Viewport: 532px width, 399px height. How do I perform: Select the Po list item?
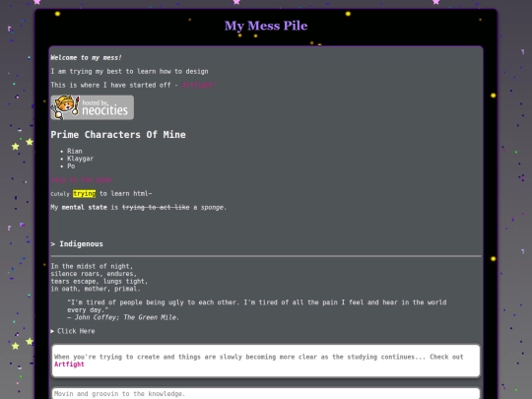(71, 166)
